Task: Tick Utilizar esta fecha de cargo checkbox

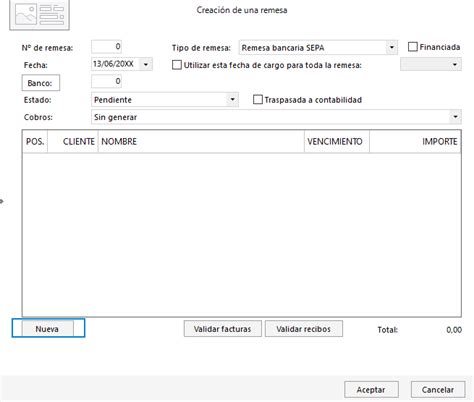Action: click(177, 65)
